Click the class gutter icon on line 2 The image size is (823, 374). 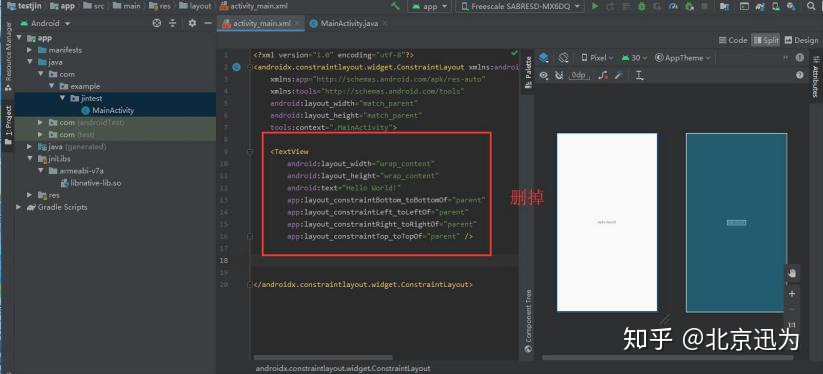(236, 67)
